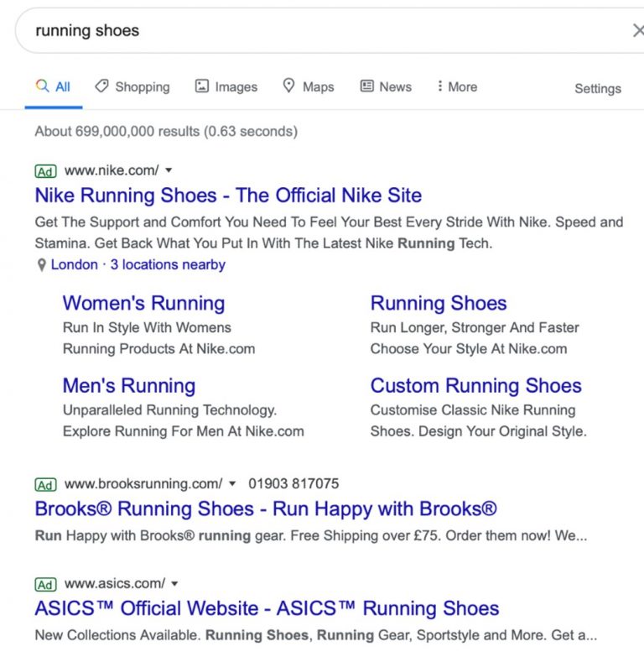This screenshot has height=657, width=644.
Task: Click the Ad badge next to www.nike.com
Action: pos(45,171)
